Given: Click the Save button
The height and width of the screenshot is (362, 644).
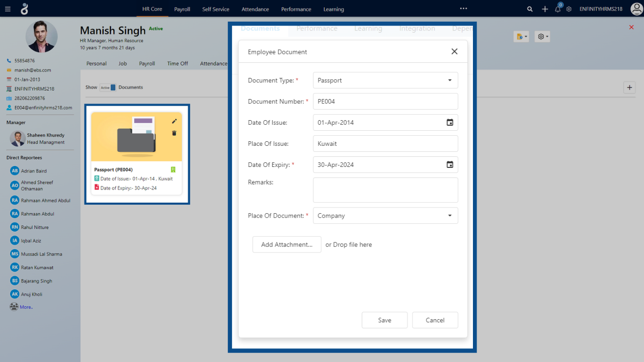Looking at the screenshot, I should (x=384, y=320).
